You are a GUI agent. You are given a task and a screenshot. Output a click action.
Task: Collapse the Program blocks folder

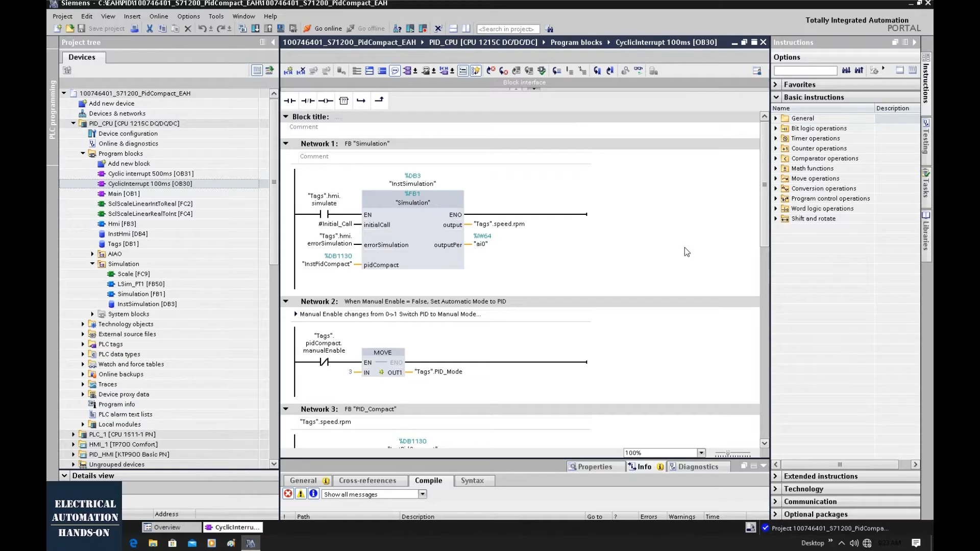[83, 153]
